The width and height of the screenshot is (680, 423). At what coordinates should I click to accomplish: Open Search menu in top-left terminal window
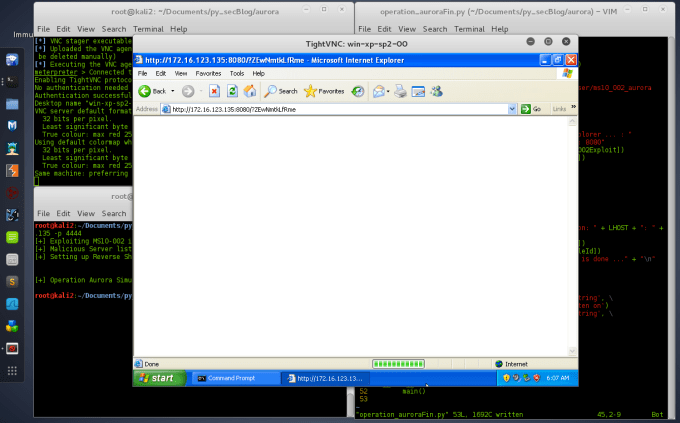tap(114, 29)
